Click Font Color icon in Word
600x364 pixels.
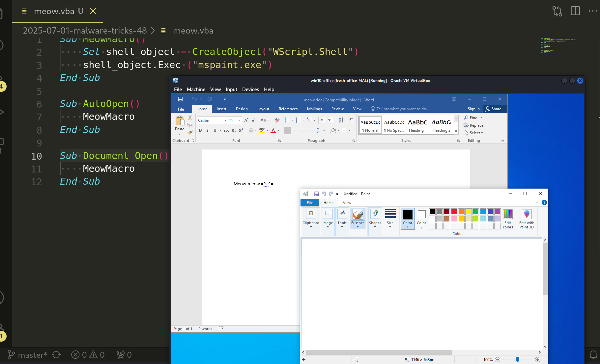coord(273,130)
